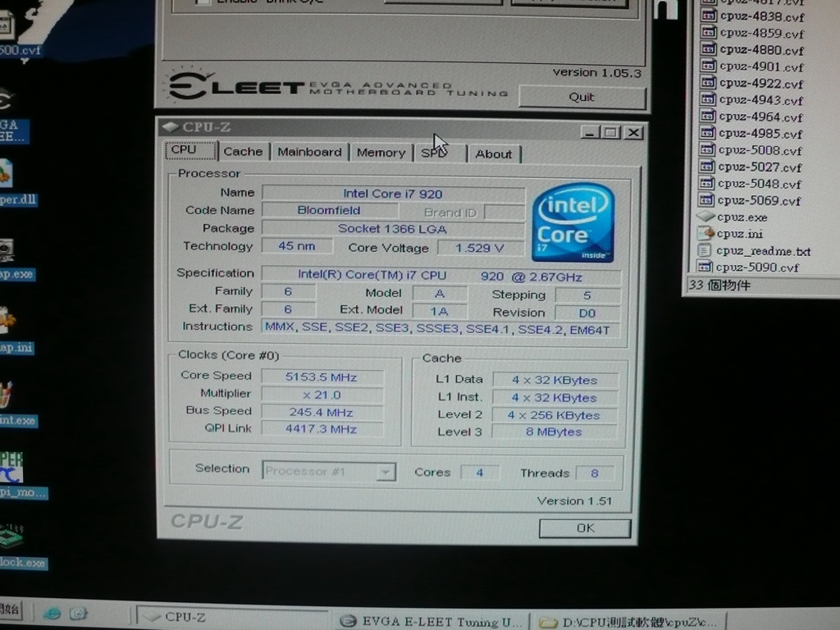
Task: Select cpuz-4880.cvf file icon
Action: [708, 48]
